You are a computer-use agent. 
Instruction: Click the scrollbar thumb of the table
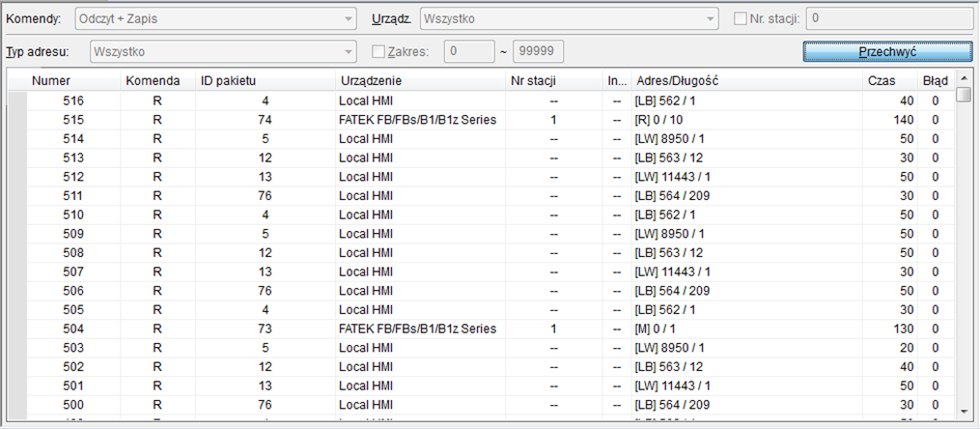(x=965, y=95)
